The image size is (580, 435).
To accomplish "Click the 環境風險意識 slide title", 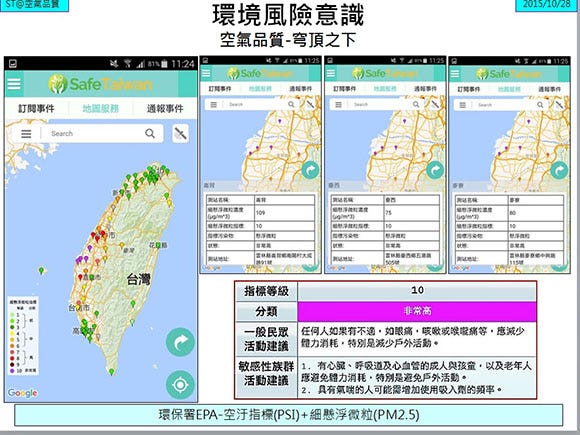I will pos(289,15).
